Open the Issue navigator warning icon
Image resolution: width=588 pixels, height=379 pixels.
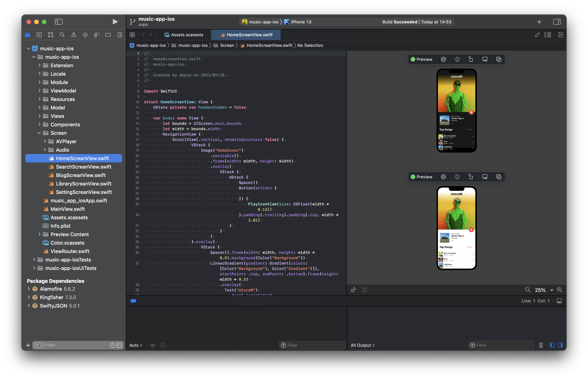[73, 35]
